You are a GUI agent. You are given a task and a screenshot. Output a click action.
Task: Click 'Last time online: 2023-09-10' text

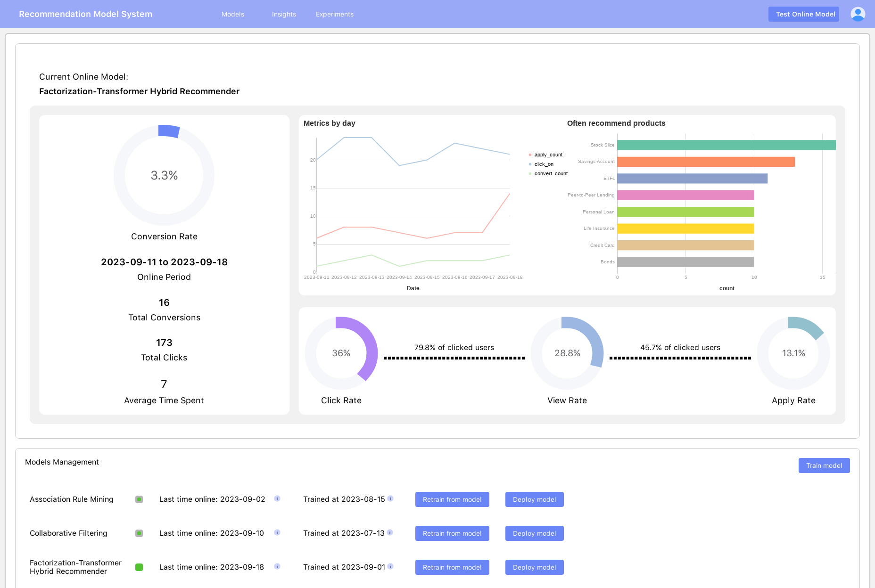coord(212,533)
